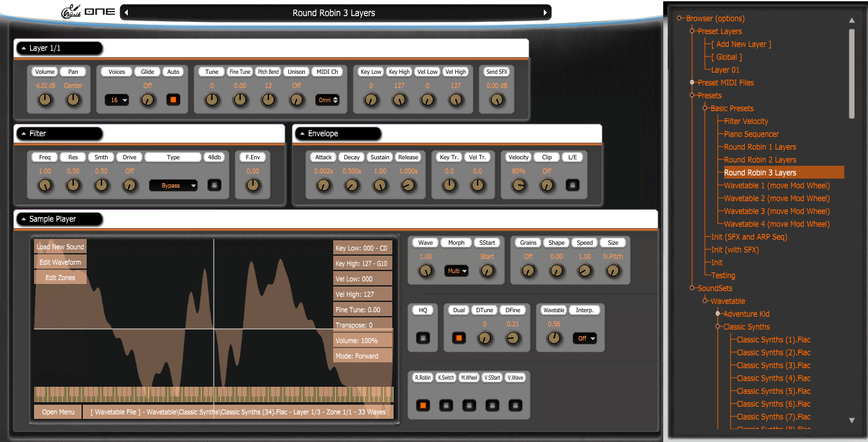The width and height of the screenshot is (868, 442).
Task: Click the browser panel scrollbar
Action: click(852, 74)
